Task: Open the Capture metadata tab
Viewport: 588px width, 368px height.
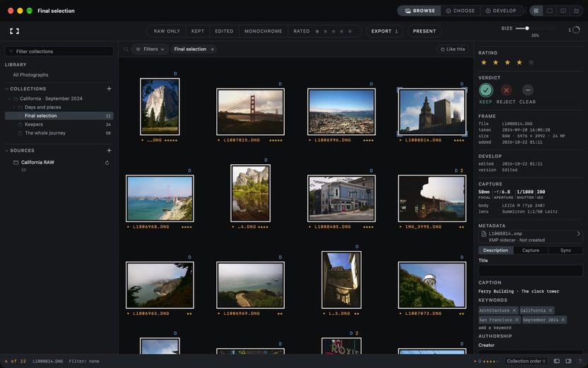Action: pos(530,250)
